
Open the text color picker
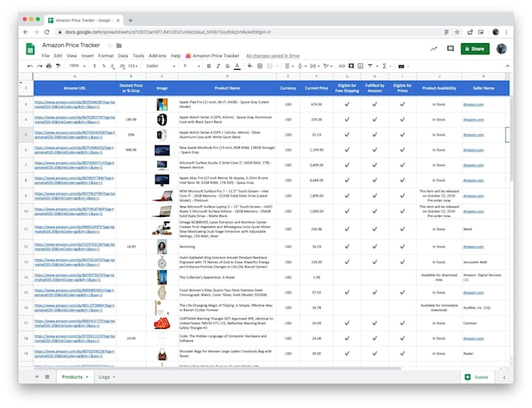click(237, 66)
